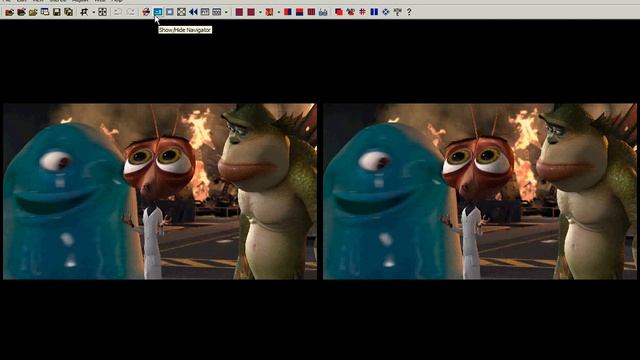Select the right stereo image pane
The image size is (640, 360).
pyautogui.click(x=480, y=191)
